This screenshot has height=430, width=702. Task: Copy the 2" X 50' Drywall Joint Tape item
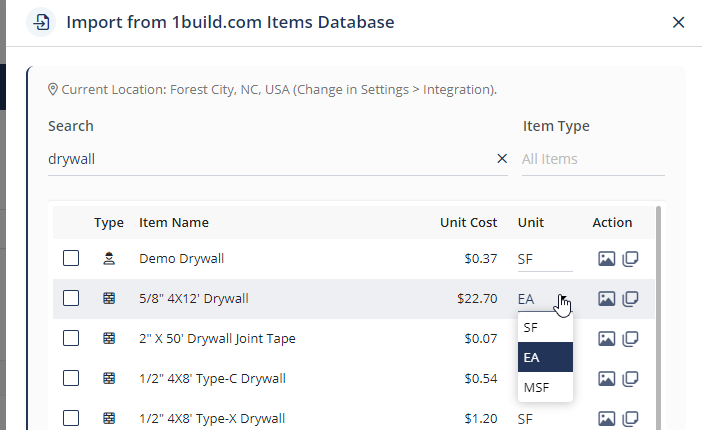coord(630,338)
